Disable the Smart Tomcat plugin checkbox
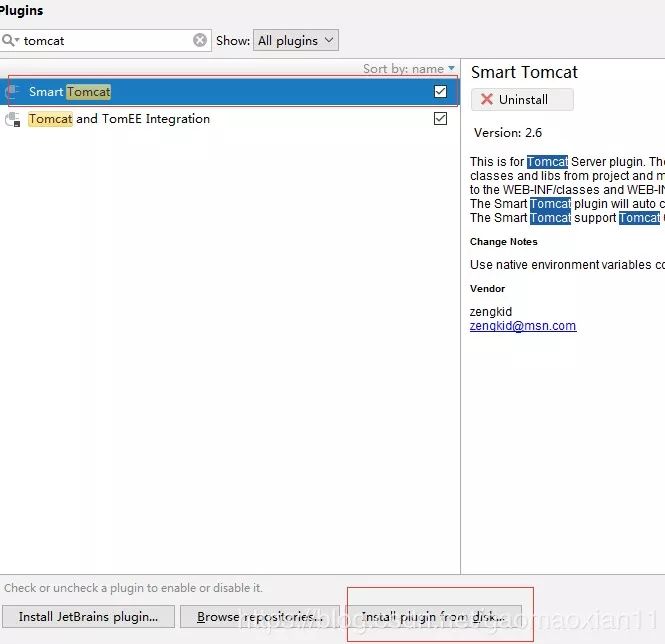 440,92
